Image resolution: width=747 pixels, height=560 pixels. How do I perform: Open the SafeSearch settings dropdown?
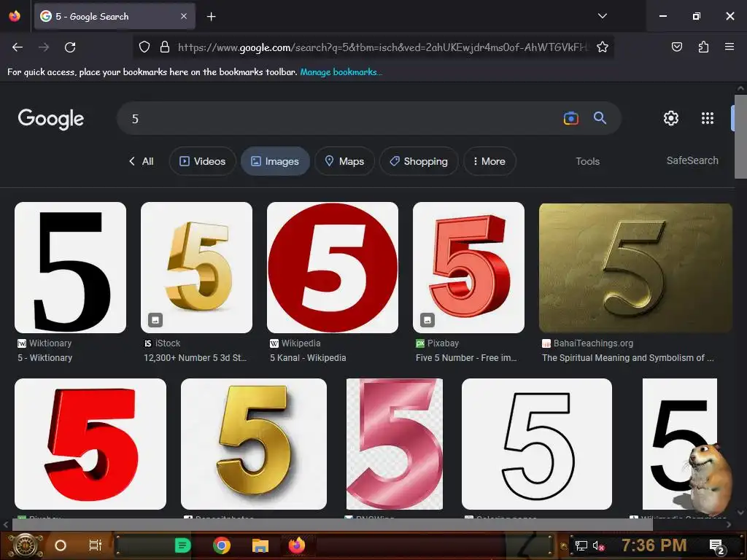pyautogui.click(x=692, y=160)
